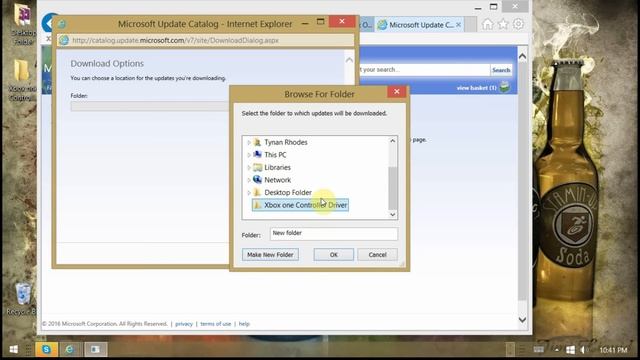Open Internet Explorer from the taskbar

click(70, 349)
